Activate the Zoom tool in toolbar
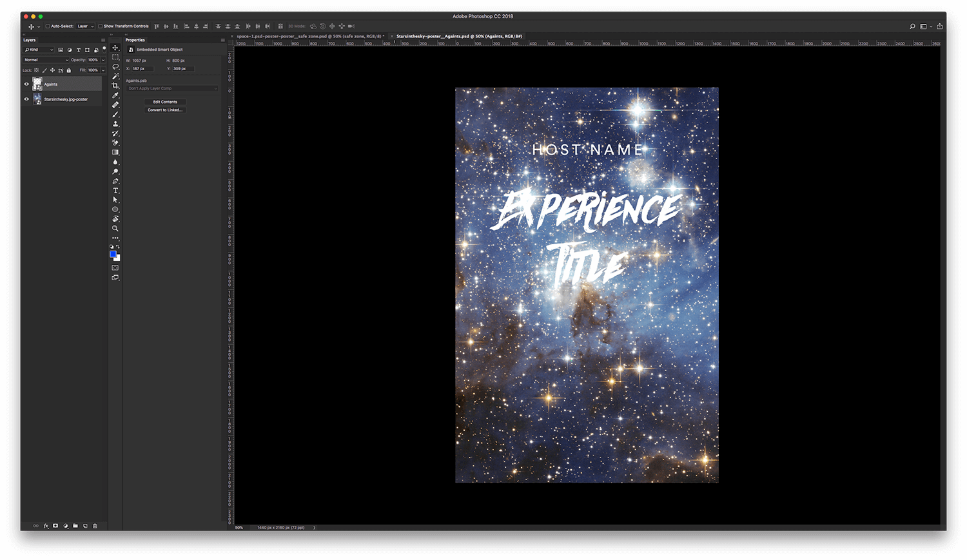Screen dimensions: 967x560 pyautogui.click(x=115, y=228)
